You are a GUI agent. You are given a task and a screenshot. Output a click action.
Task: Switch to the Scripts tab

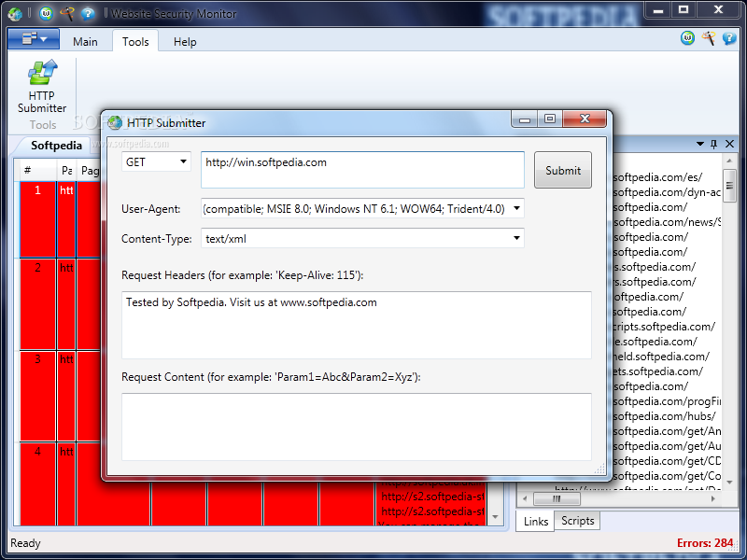577,521
